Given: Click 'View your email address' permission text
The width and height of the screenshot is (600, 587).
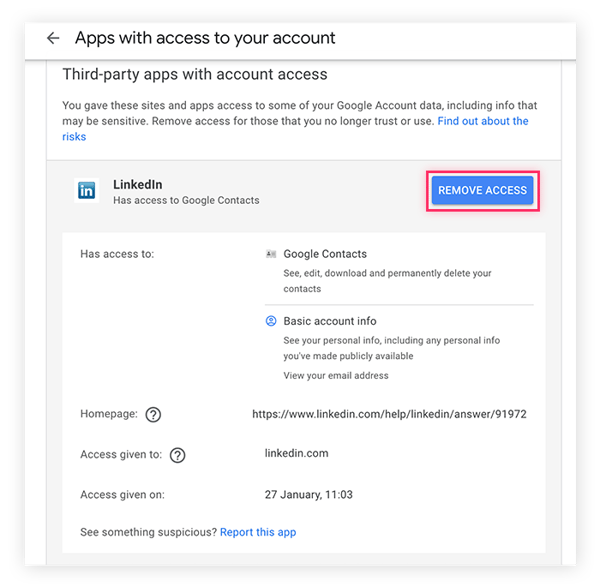Looking at the screenshot, I should [x=336, y=375].
